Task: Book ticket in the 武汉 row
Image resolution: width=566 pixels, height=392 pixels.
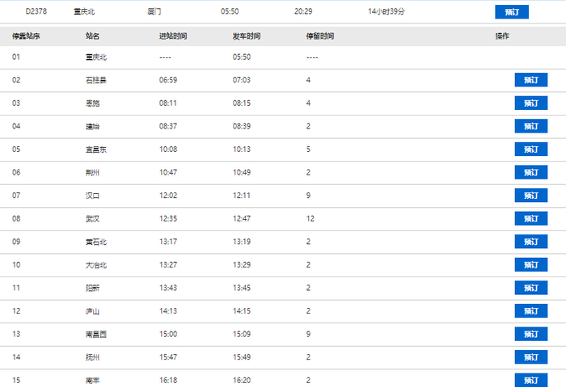Action: click(x=530, y=219)
